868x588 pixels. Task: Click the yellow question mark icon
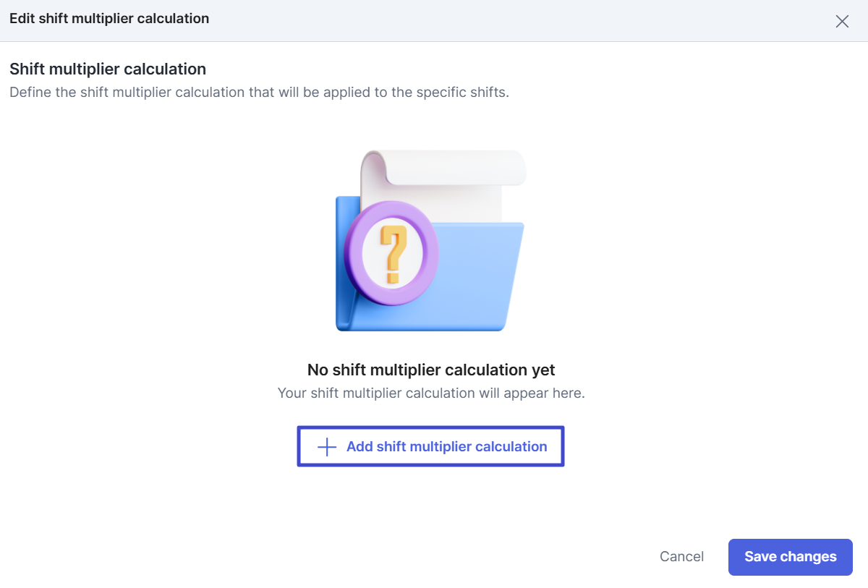point(393,253)
